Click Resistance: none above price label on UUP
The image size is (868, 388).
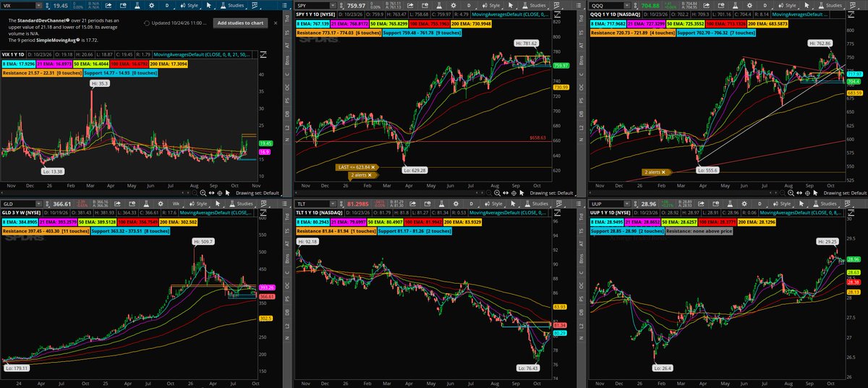tap(699, 231)
